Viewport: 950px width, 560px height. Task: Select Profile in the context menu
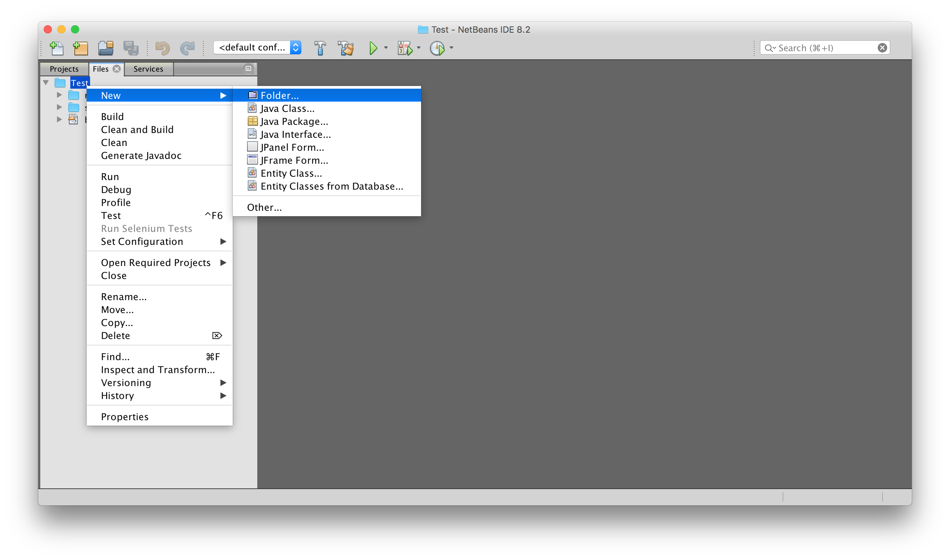click(160, 203)
